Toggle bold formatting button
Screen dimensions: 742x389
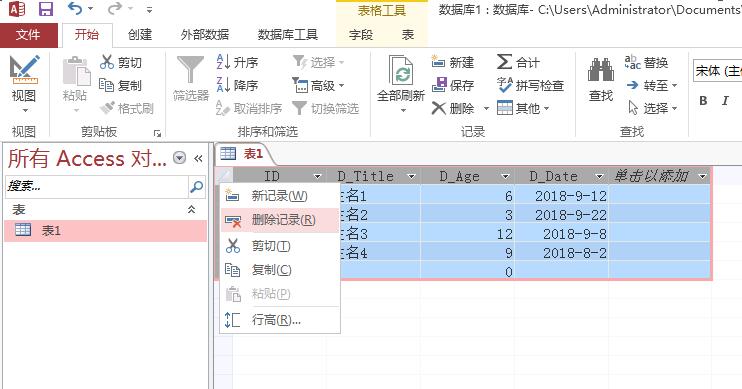(x=703, y=100)
